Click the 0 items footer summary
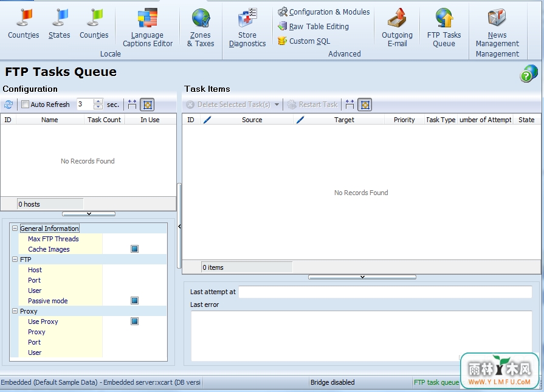 [x=247, y=267]
